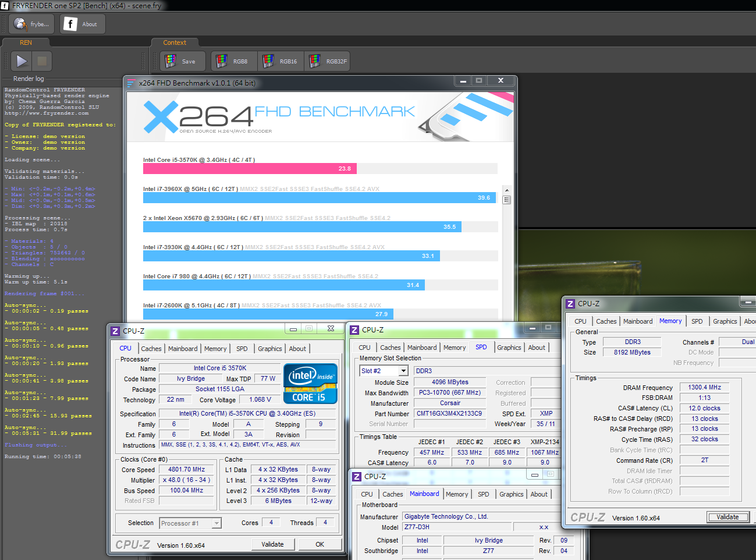Select the Xeon X5670 35.5 result bar

[x=302, y=226]
